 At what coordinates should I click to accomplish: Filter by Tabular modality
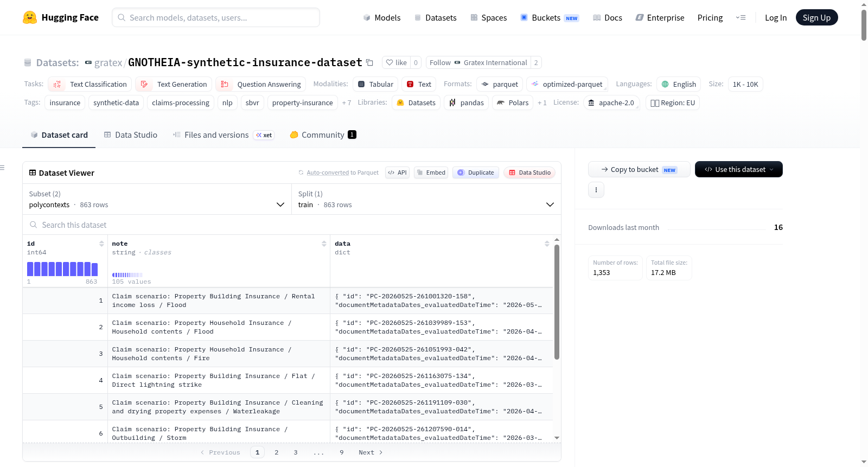click(x=375, y=84)
